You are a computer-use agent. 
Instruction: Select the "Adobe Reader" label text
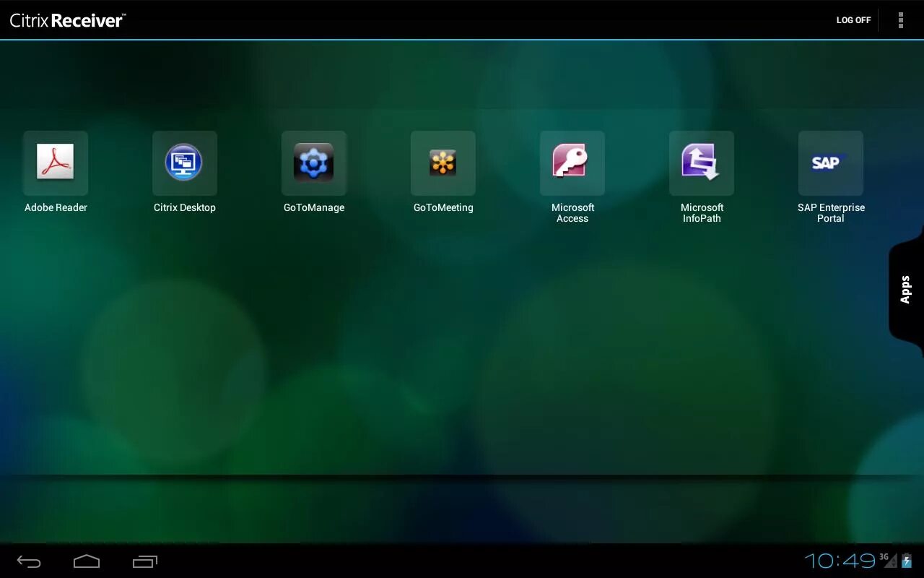click(x=56, y=207)
